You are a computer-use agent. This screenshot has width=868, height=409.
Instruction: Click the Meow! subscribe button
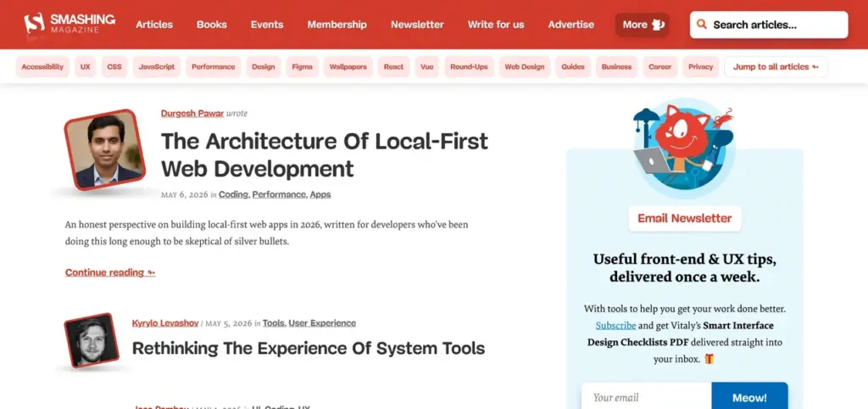click(x=749, y=397)
